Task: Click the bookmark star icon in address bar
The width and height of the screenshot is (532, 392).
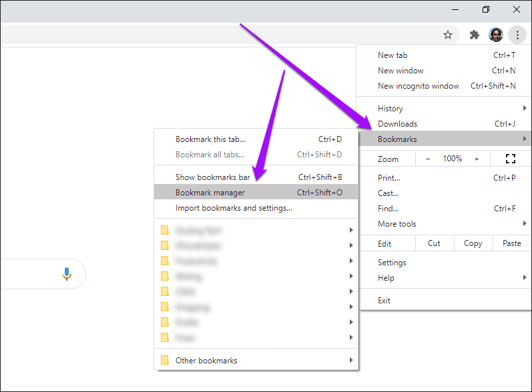Action: click(x=448, y=35)
